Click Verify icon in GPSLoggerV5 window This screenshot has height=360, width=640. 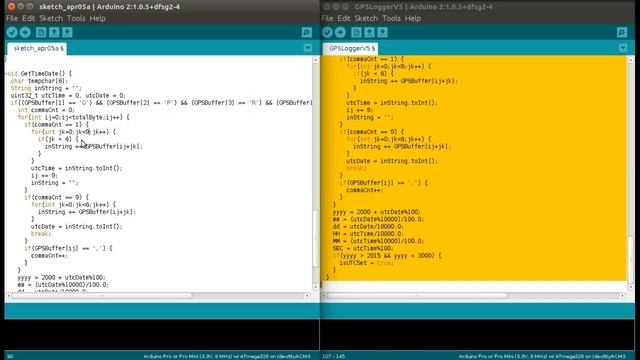[x=327, y=32]
